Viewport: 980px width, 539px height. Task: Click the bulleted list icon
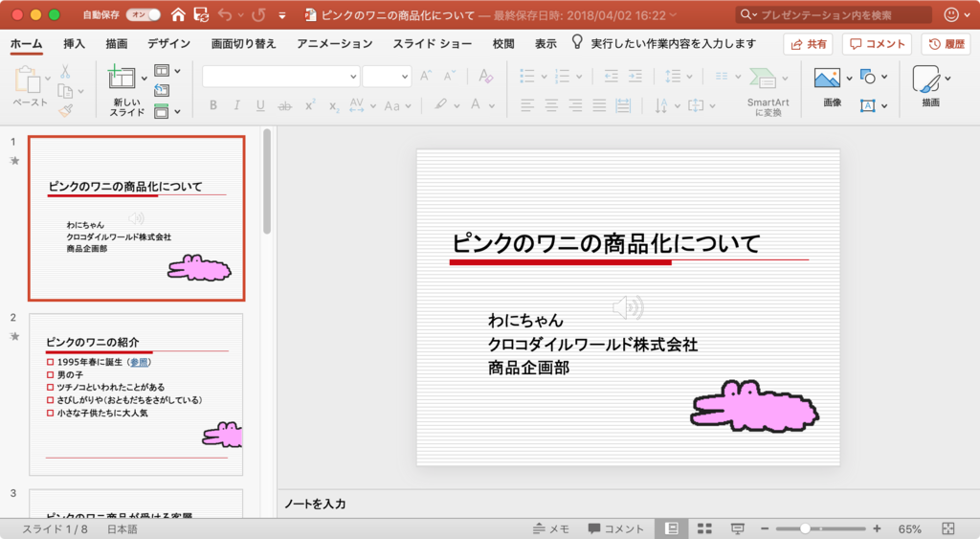click(527, 77)
